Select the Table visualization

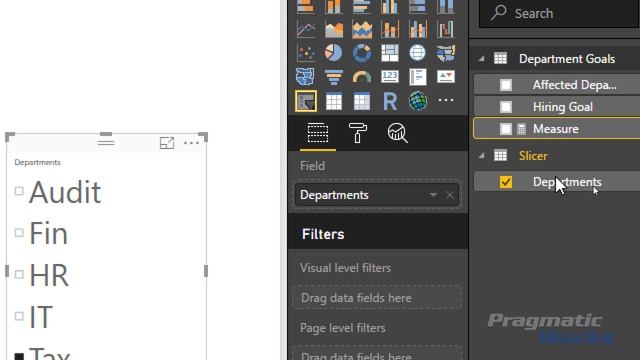[334, 101]
